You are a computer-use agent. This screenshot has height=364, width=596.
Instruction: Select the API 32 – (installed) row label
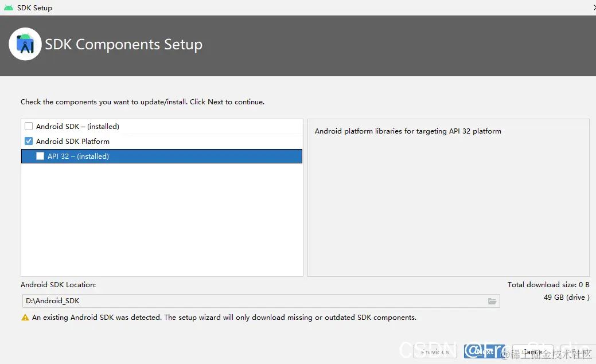pos(79,156)
